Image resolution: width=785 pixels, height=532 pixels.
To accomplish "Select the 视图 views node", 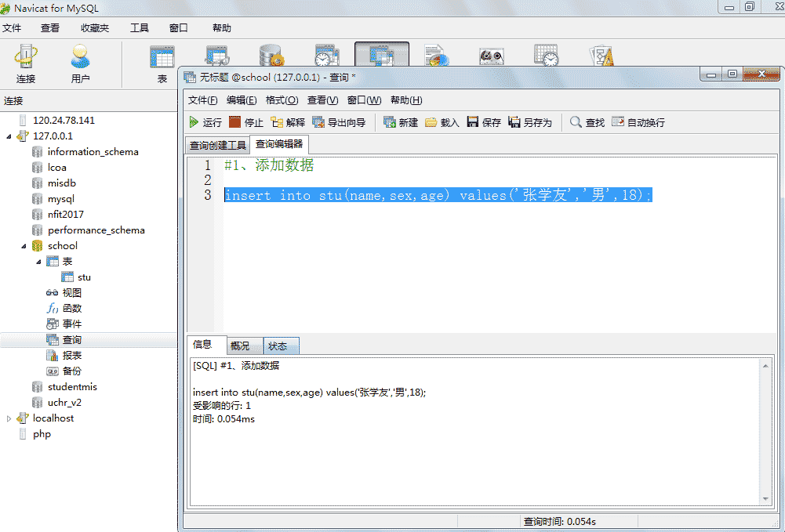I will [x=71, y=292].
